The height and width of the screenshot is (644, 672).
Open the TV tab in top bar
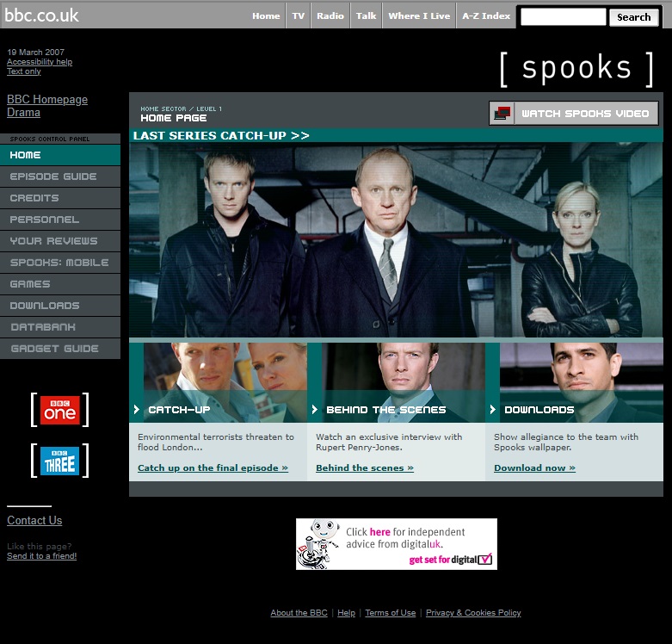299,15
